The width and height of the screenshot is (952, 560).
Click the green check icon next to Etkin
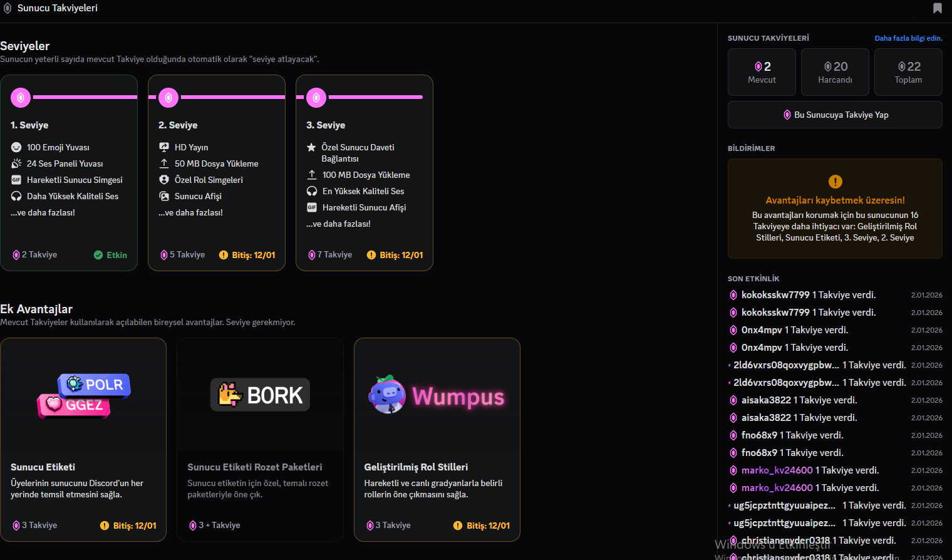click(98, 255)
